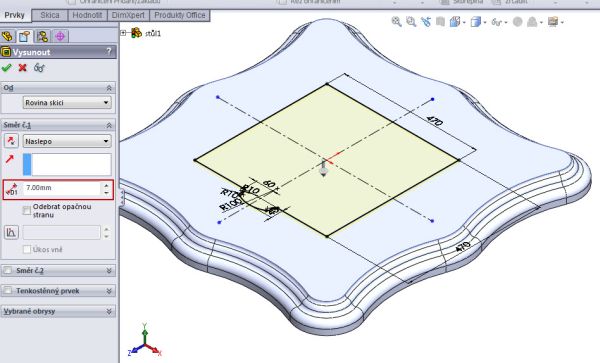Click the View Settings icon
Screen dimensions: 600x363
click(x=553, y=22)
